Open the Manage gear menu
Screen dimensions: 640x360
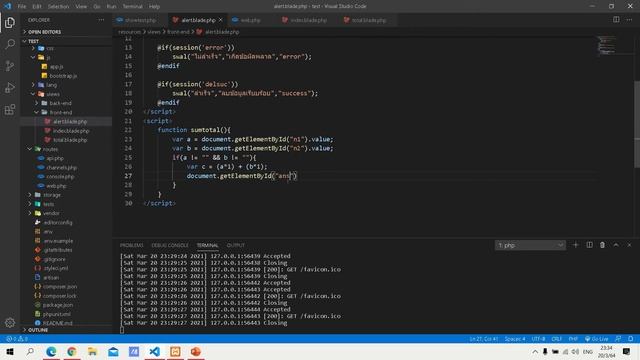pos(10,322)
